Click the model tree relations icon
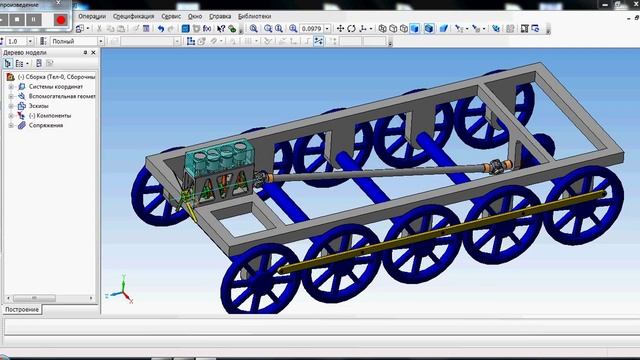Image resolution: width=640 pixels, height=360 pixels. (39, 64)
